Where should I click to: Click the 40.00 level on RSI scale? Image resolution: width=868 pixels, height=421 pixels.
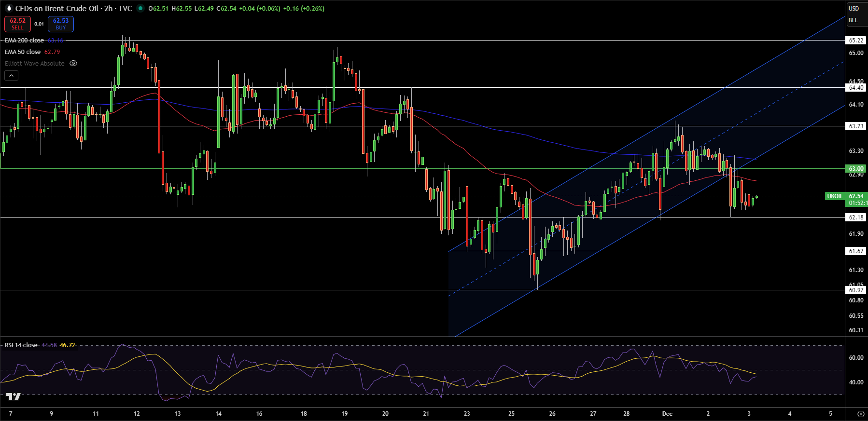click(856, 382)
